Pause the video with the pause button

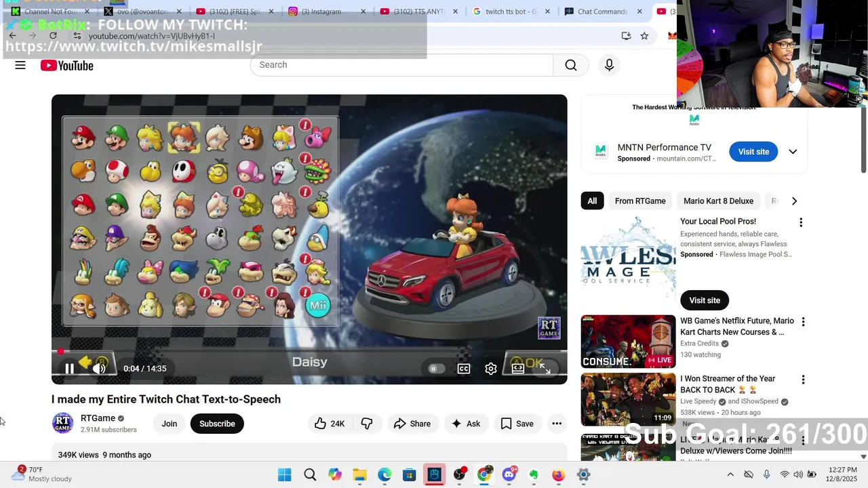coord(69,369)
